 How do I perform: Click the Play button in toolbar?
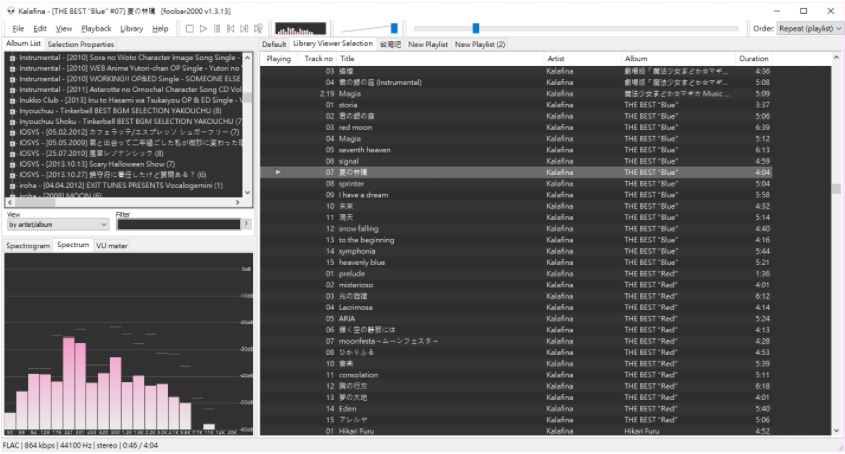pos(203,29)
